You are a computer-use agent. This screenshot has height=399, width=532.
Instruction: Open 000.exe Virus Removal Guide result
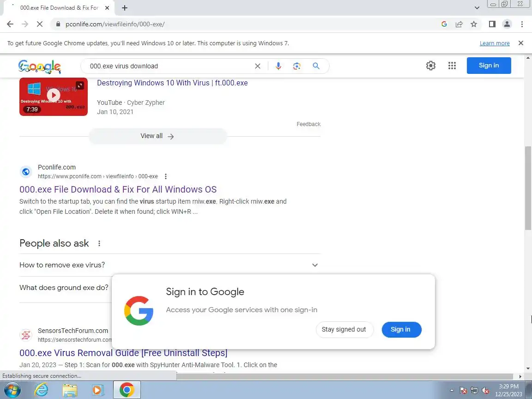123,353
